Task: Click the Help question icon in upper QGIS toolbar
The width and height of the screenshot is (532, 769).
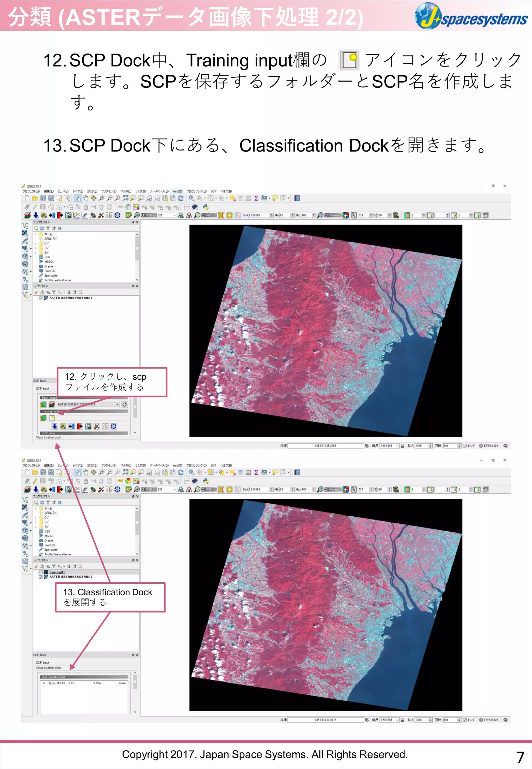Action: click(x=297, y=198)
